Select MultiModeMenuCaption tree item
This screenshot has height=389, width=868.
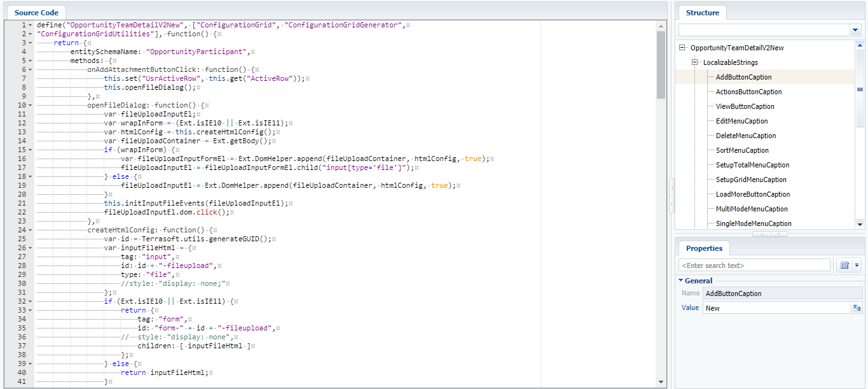752,209
